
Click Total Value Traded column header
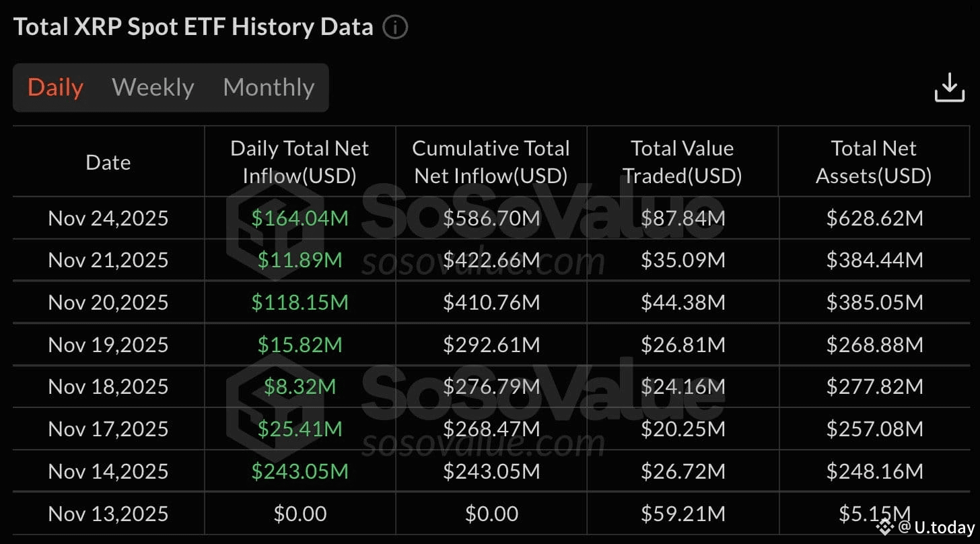coord(682,162)
